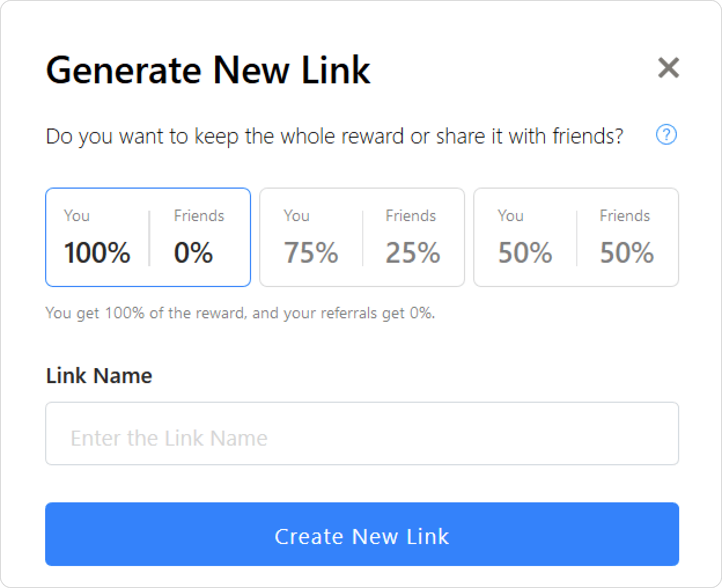This screenshot has width=722, height=588.
Task: Click the Generate New Link heading
Action: [x=208, y=70]
